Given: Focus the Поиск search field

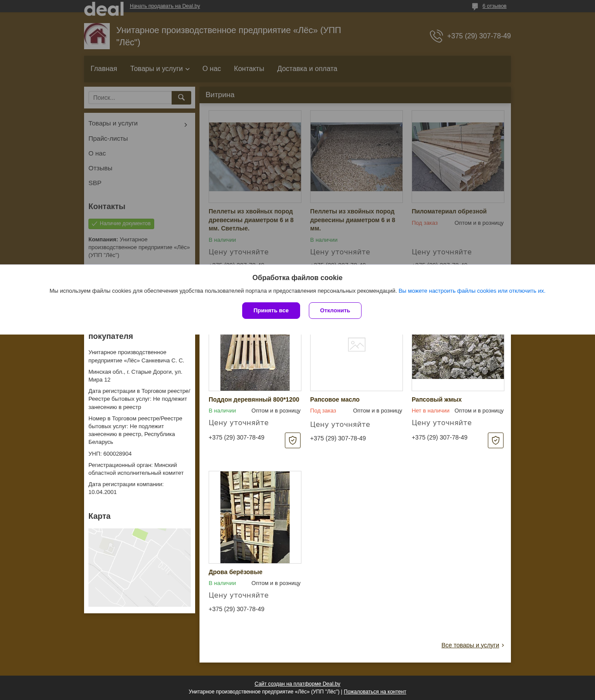Looking at the screenshot, I should (x=130, y=98).
